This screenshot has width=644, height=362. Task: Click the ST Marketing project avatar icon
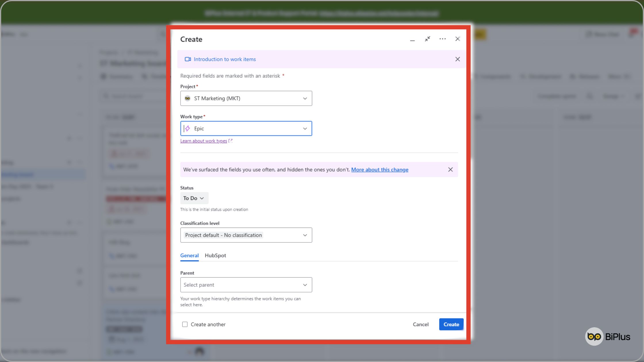tap(187, 98)
